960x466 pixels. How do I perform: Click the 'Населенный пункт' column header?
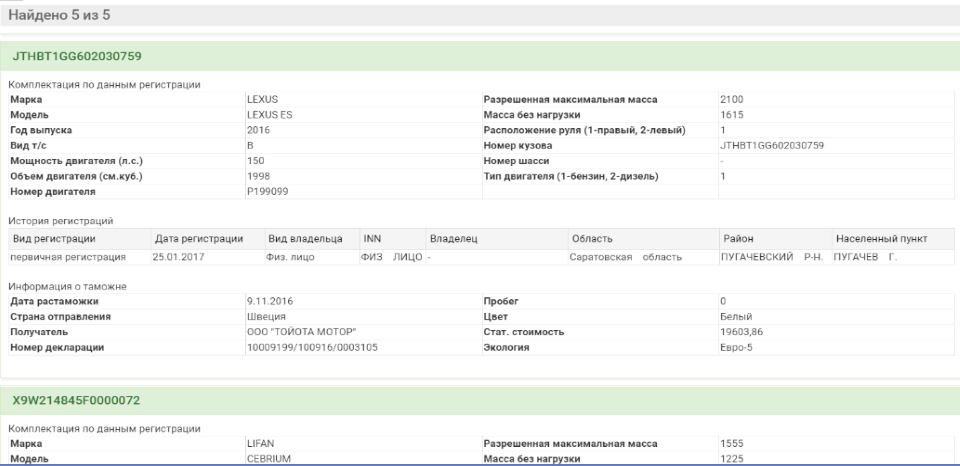[881, 238]
